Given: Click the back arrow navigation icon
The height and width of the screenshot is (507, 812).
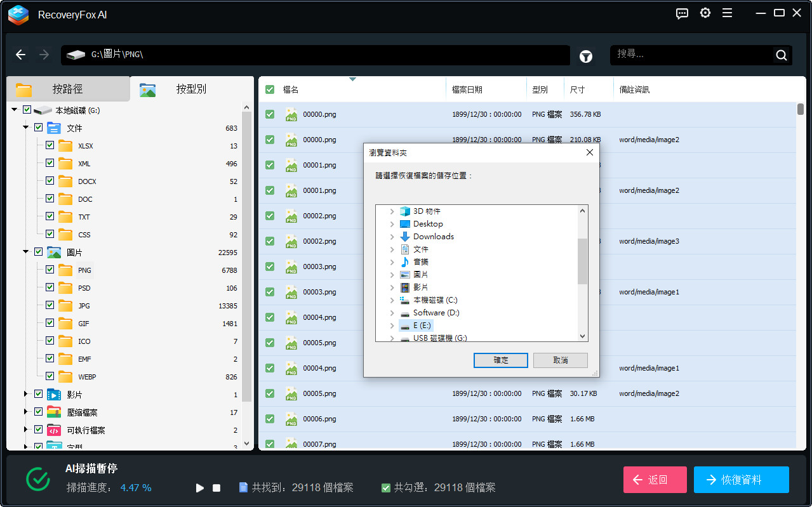Looking at the screenshot, I should pyautogui.click(x=21, y=55).
